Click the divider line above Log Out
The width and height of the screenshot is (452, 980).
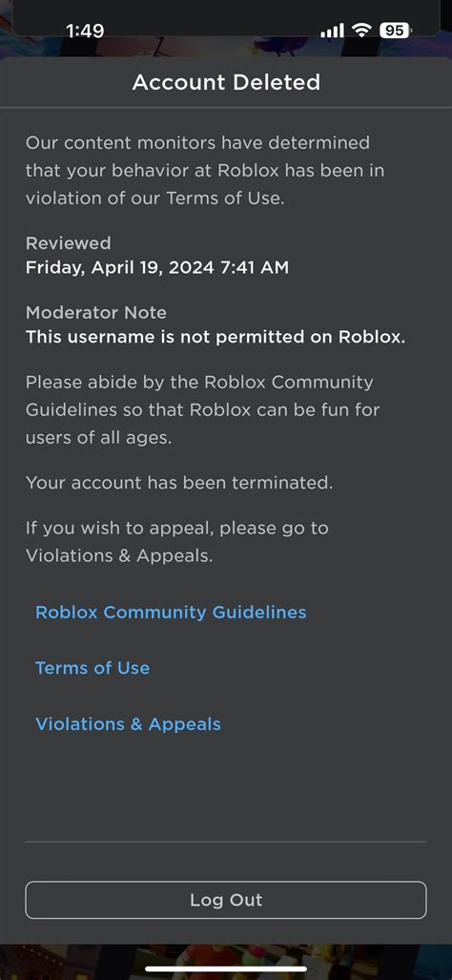pos(226,842)
